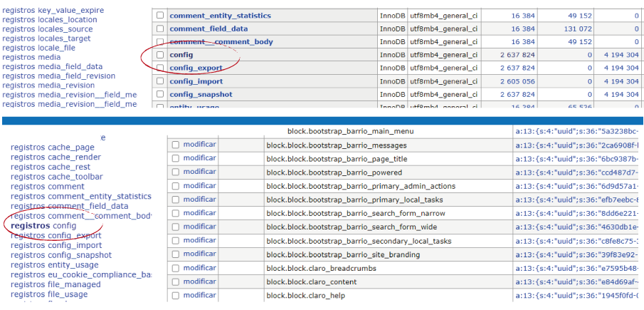Screen dimensions: 644x310
Task: Click modificar for the bootstrap_barrio_messages row
Action: 199,145
